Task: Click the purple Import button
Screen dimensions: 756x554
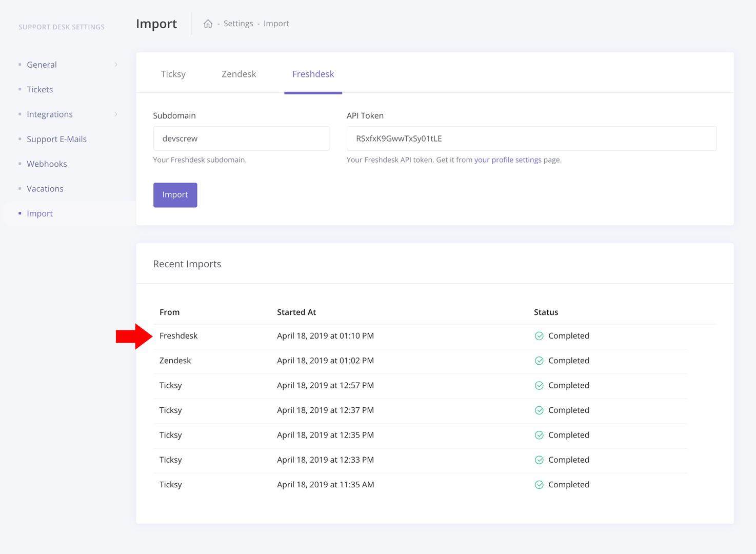Action: click(x=175, y=195)
